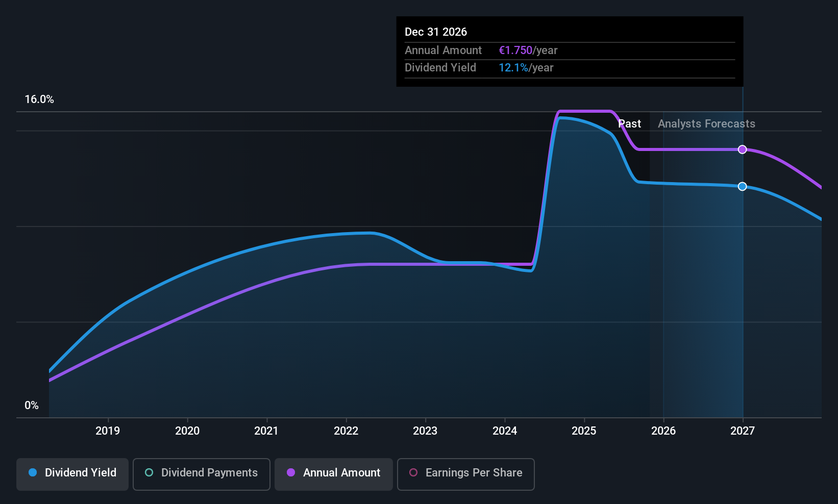
Task: Click the 16.0% axis label
Action: (39, 99)
